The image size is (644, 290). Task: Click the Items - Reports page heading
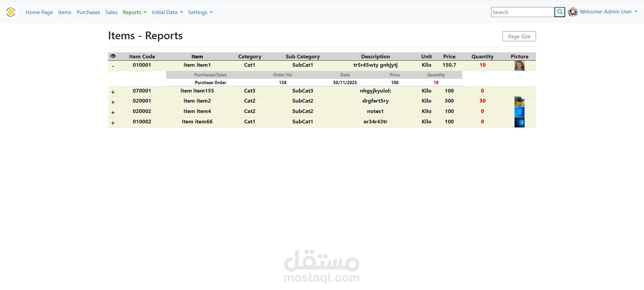click(145, 36)
